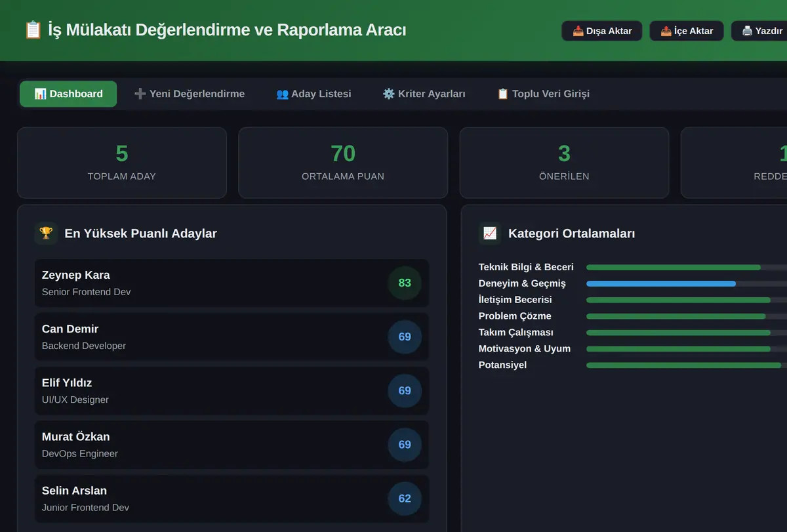Click the Backend Developer role text
Image resolution: width=787 pixels, height=532 pixels.
[84, 346]
